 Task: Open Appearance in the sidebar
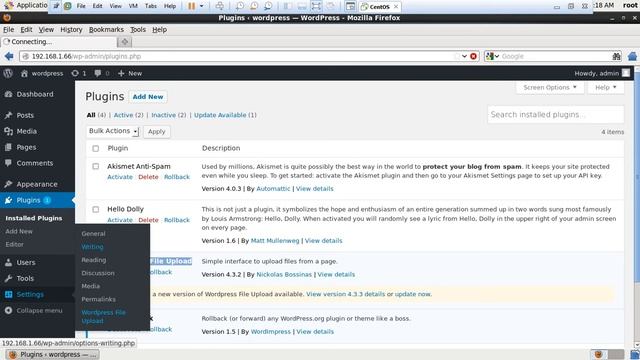[x=37, y=184]
